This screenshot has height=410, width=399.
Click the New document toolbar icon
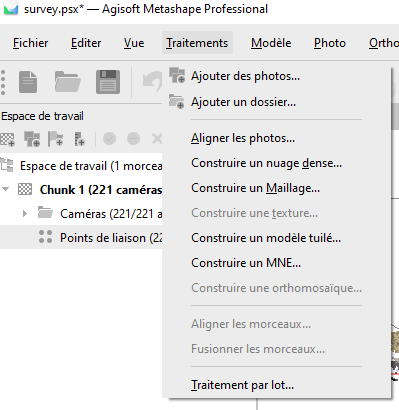[x=28, y=82]
